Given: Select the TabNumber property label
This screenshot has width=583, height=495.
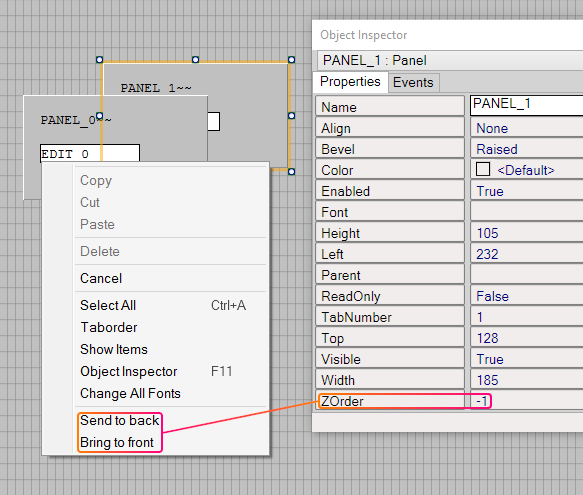Looking at the screenshot, I should tap(390, 317).
